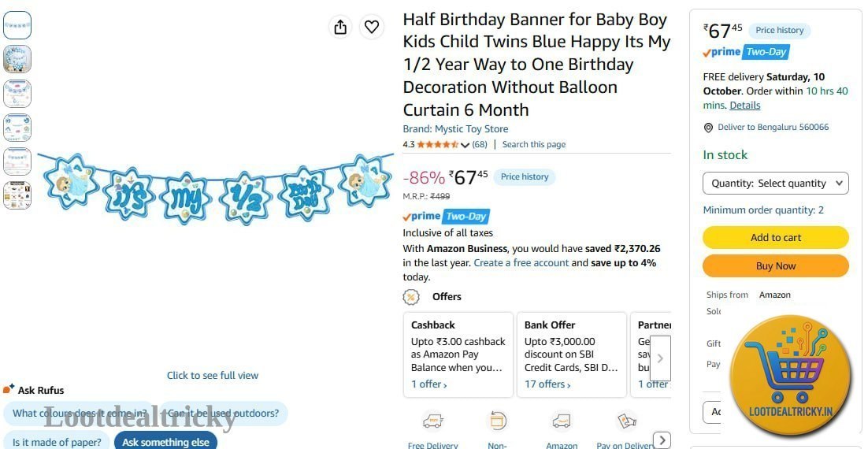Ask Rufus 'Is it made of paper?'
This screenshot has height=449, width=868.
[57, 442]
